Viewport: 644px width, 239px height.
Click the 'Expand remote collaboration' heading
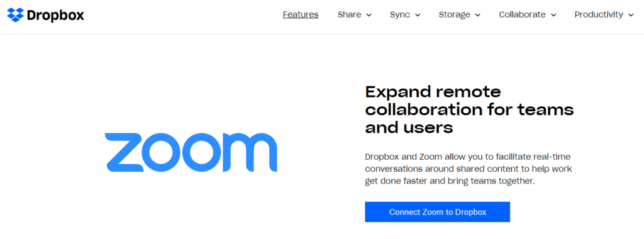(x=469, y=109)
